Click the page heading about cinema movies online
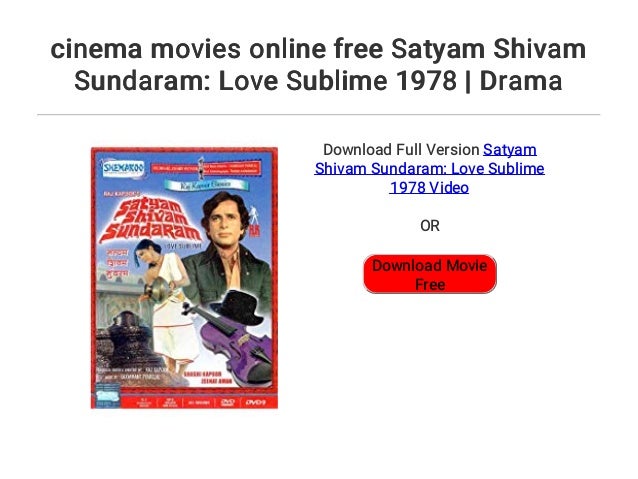Viewport: 638px width, 479px height. (x=318, y=64)
